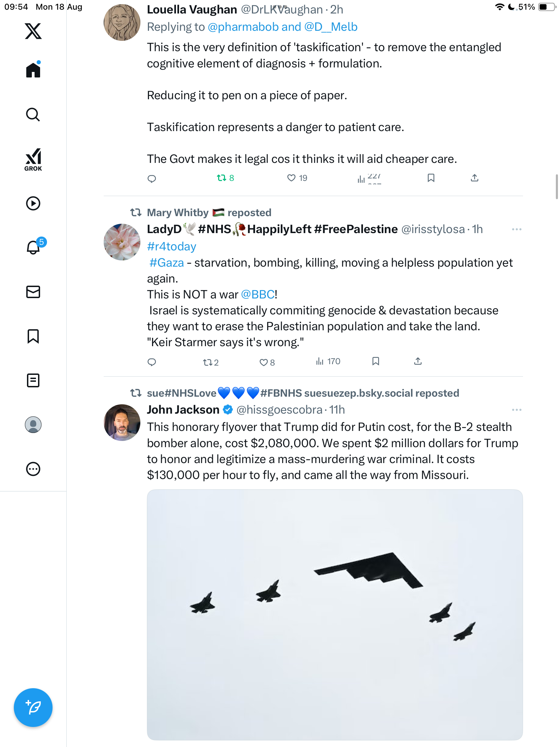
Task: Open the #r4today hashtag
Action: [171, 247]
